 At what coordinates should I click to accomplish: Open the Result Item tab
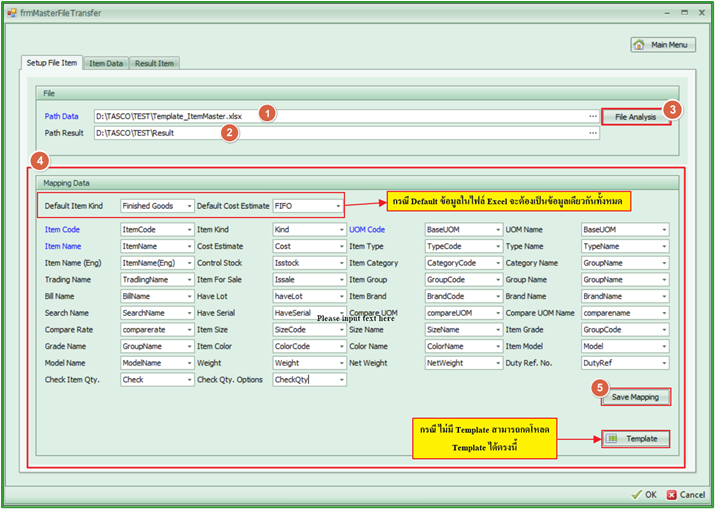[x=154, y=63]
